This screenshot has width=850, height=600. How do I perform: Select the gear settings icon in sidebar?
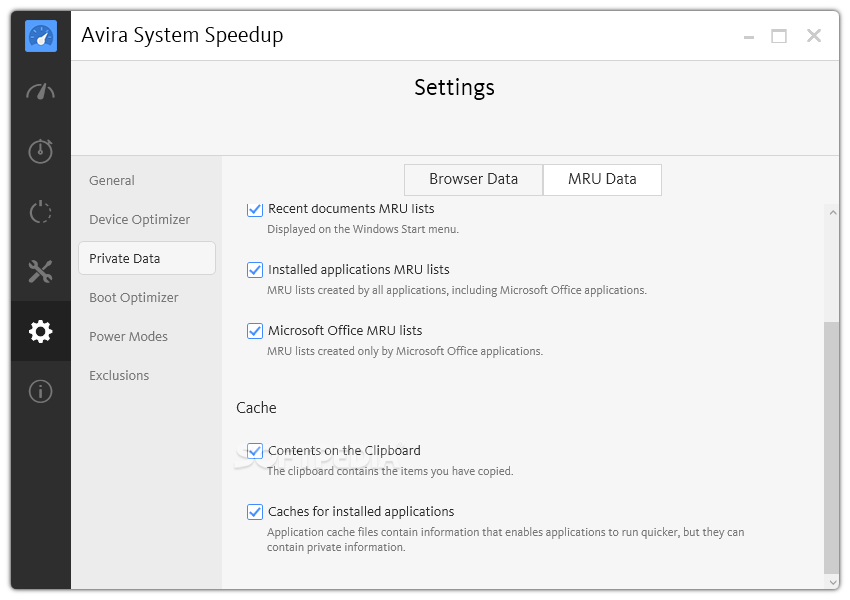41,331
